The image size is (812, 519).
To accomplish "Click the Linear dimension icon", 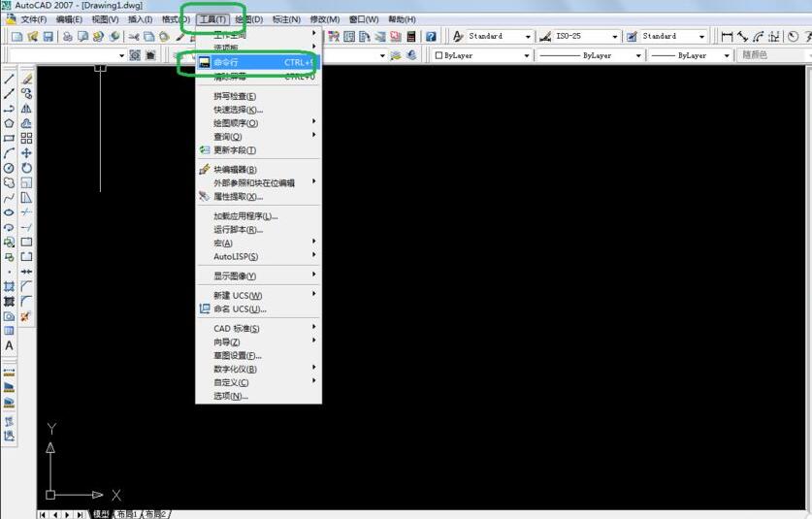I will [727, 36].
